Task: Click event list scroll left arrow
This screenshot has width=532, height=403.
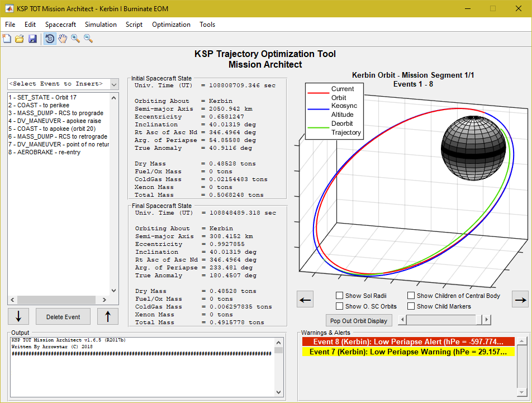Action: 12,300
